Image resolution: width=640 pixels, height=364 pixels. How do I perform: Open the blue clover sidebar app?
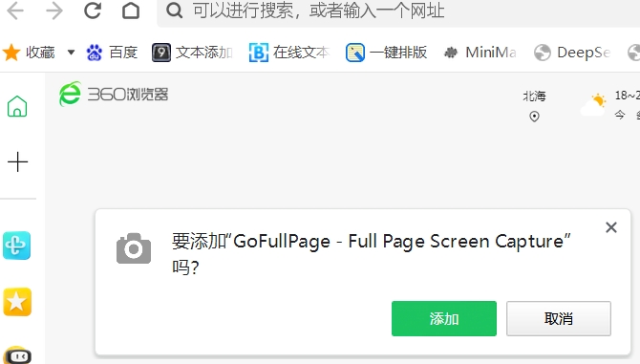17,246
